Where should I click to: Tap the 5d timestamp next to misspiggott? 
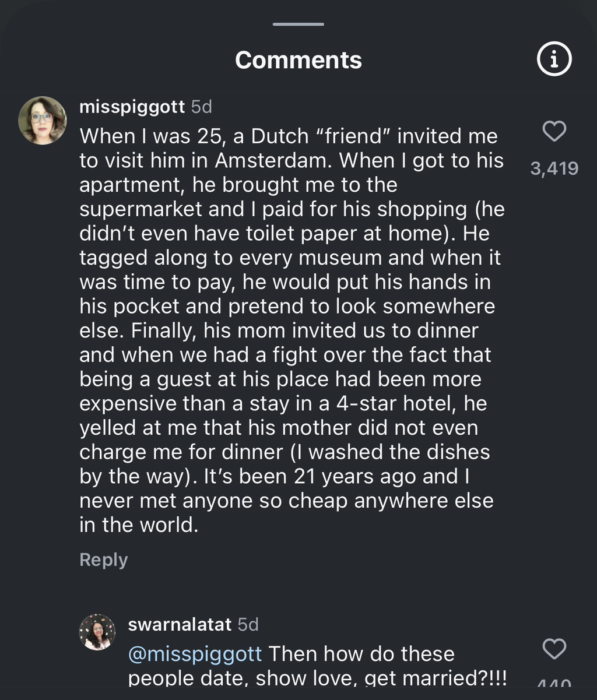coord(202,107)
